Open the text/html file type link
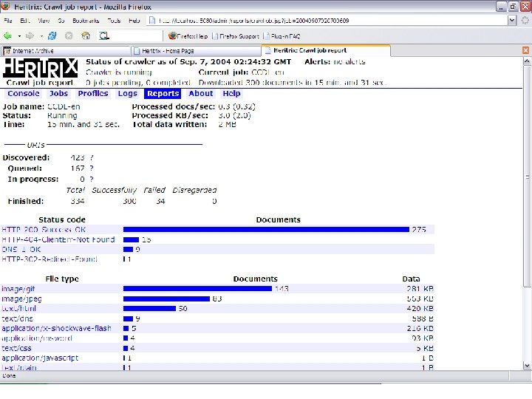Screen dimensions: 532x399 point(18,309)
